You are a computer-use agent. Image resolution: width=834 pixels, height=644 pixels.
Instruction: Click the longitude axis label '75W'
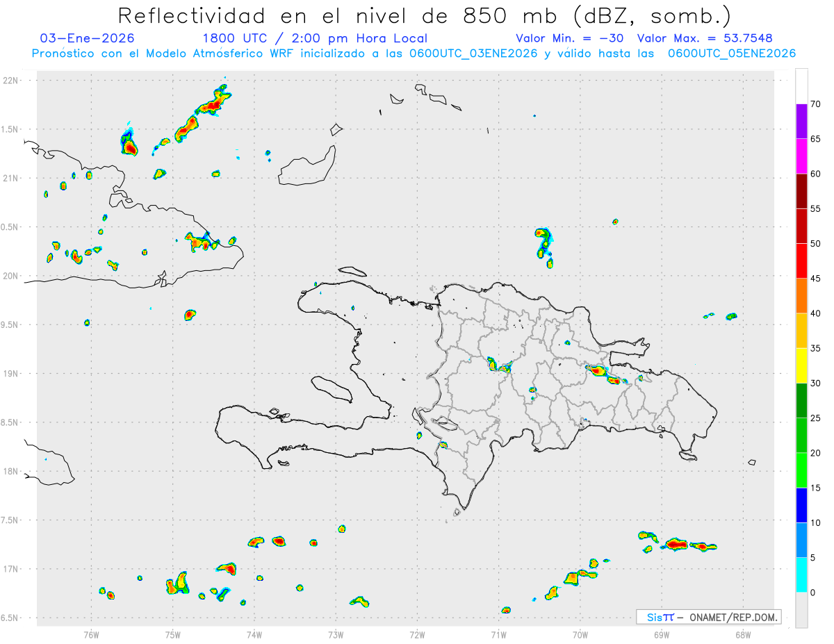[173, 634]
